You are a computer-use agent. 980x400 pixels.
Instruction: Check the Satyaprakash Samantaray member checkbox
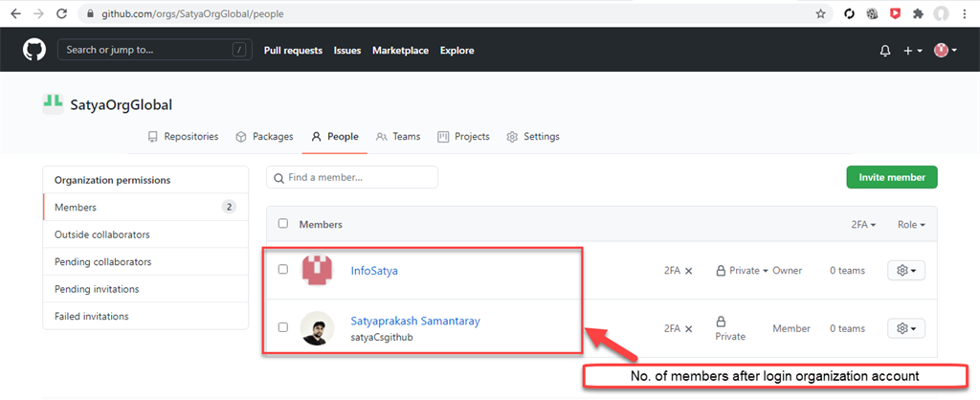[x=283, y=327]
